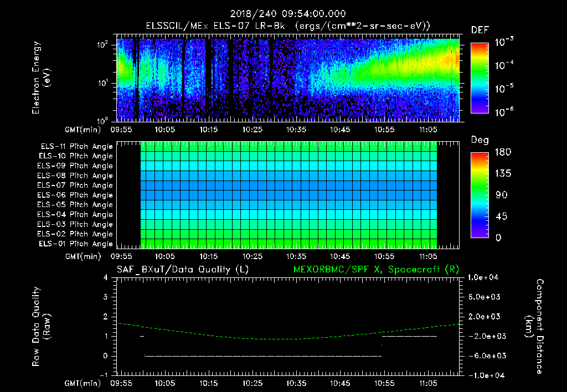Viewport: 567px width, 392px height.
Task: Click the ELS-09 Pitch Angle row label
Action: [75, 166]
